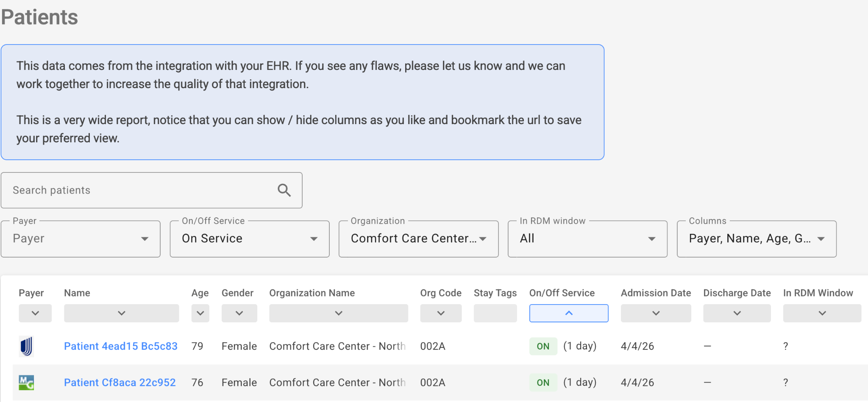The height and width of the screenshot is (402, 868).
Task: Click the green MG payer logo icon
Action: tap(26, 383)
